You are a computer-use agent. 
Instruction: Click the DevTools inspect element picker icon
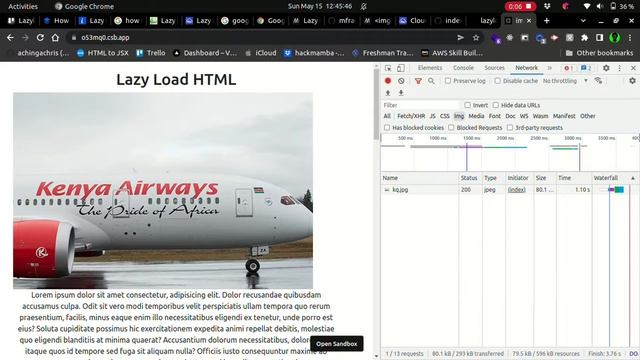coord(388,68)
